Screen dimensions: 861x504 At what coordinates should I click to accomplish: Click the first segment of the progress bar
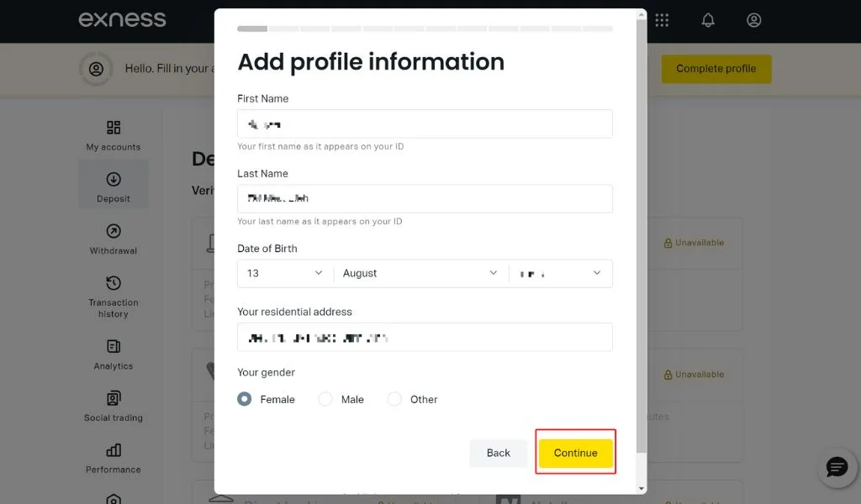[251, 28]
